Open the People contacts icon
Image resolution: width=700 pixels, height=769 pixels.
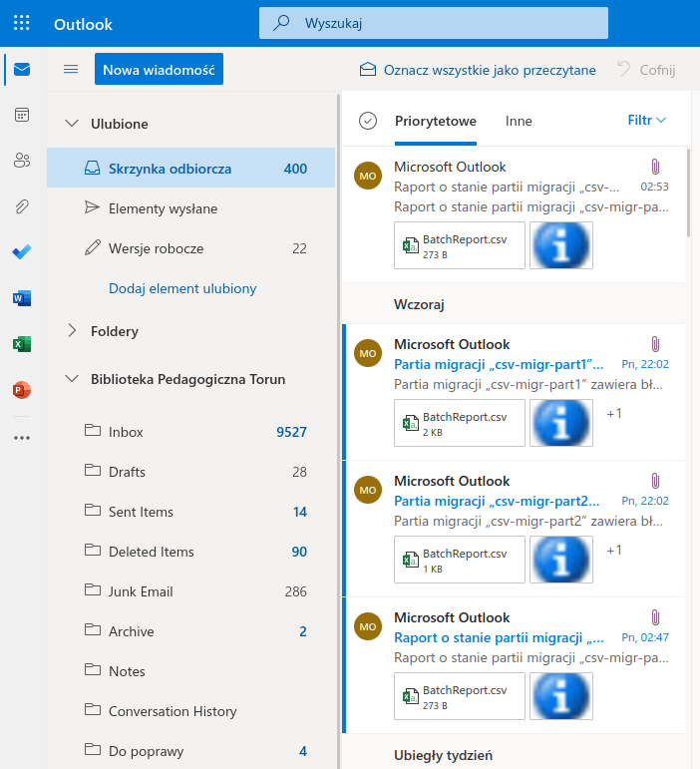[x=22, y=161]
